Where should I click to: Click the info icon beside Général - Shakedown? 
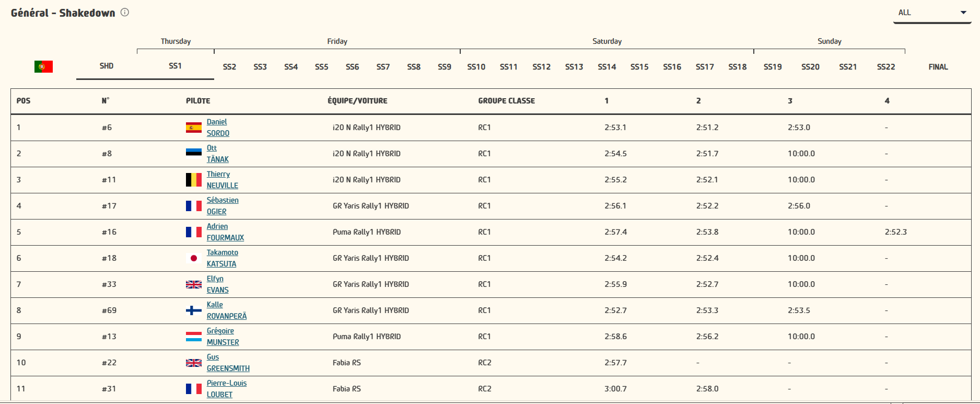(125, 13)
